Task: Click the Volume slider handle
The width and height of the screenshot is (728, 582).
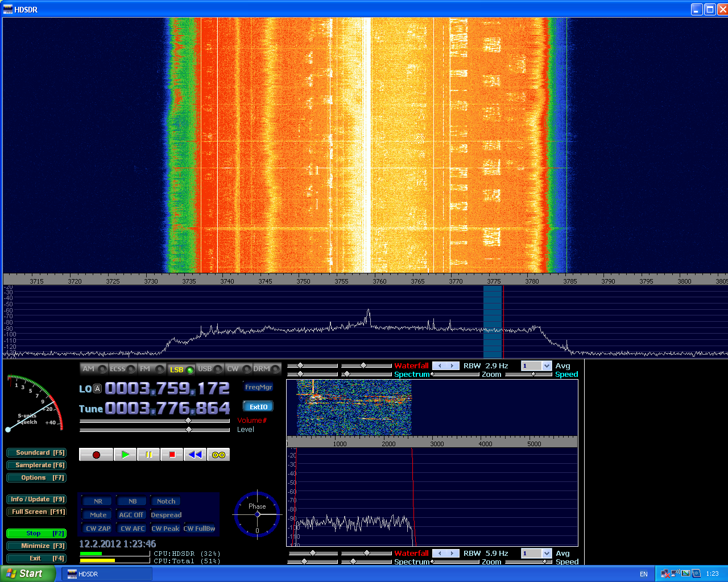Action: click(188, 421)
